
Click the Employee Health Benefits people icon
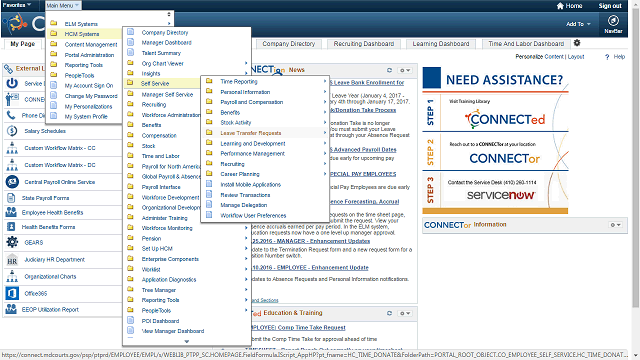coord(11,212)
